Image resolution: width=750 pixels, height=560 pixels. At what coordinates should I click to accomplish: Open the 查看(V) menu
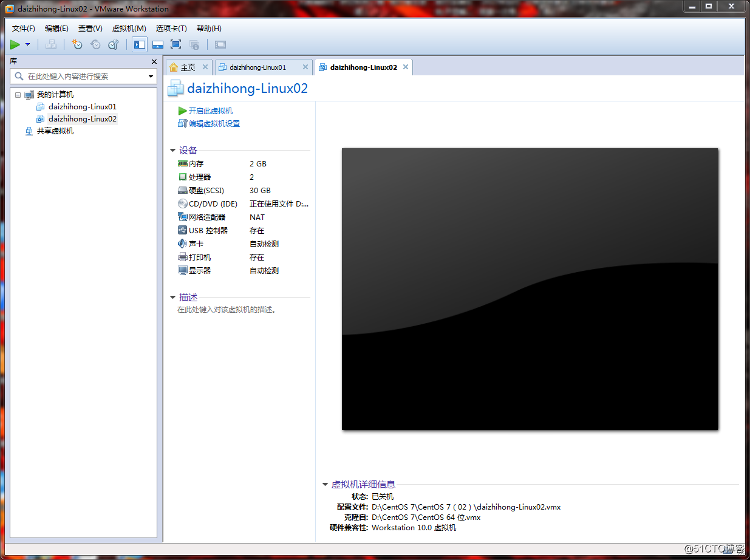point(90,29)
